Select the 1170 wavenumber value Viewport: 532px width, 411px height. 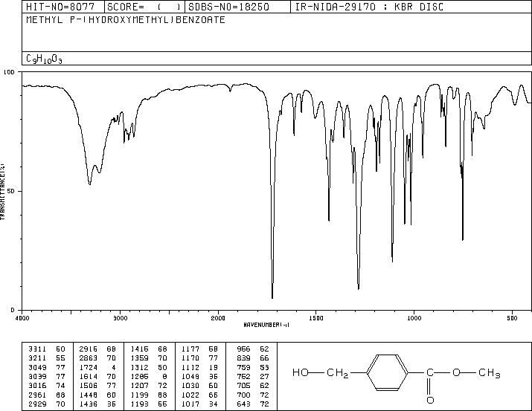(x=190, y=358)
